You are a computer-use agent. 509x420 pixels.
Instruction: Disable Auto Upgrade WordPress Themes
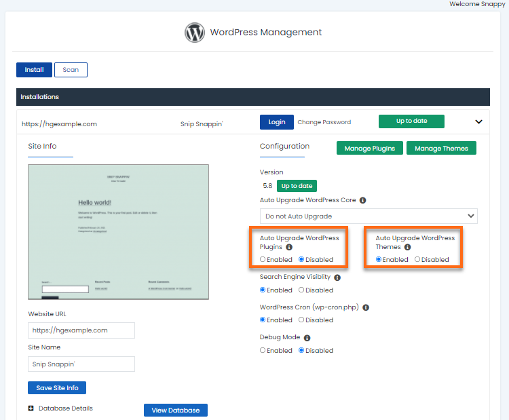point(417,259)
